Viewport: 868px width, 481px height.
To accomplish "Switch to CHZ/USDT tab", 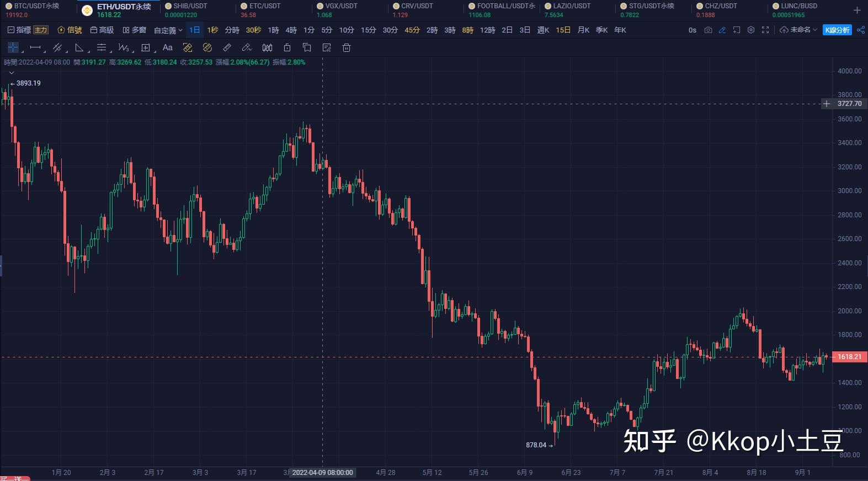I will coord(717,10).
